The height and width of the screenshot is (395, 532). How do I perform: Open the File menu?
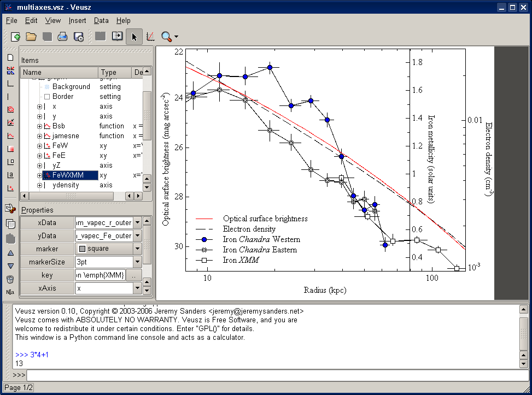[11, 21]
